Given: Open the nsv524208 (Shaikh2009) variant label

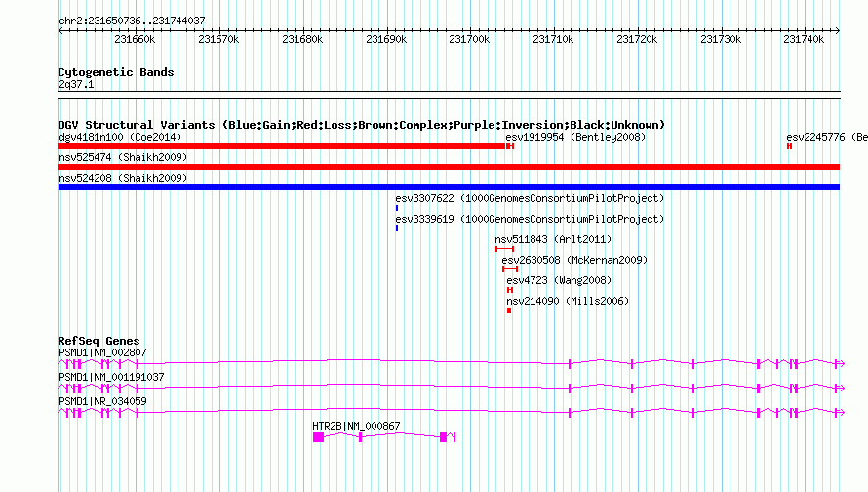Looking at the screenshot, I should point(123,178).
